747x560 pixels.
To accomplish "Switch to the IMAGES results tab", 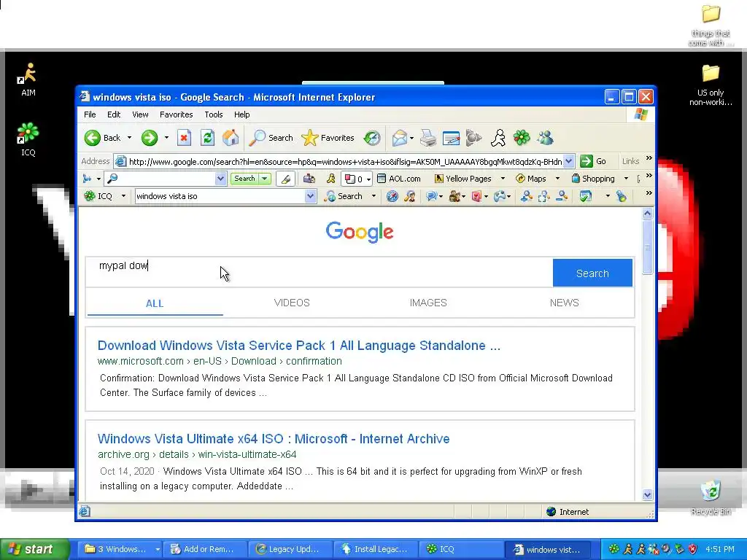I will click(x=428, y=303).
